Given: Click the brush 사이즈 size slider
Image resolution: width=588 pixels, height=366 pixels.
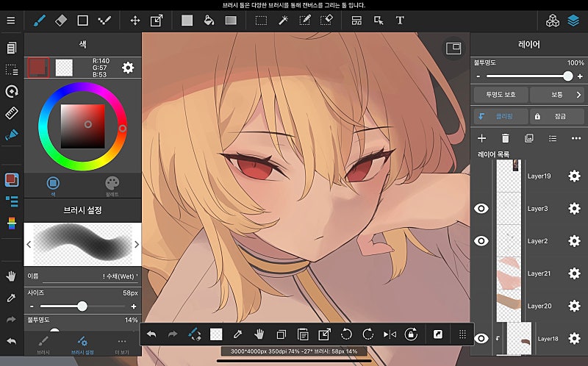Looking at the screenshot, I should [x=82, y=306].
